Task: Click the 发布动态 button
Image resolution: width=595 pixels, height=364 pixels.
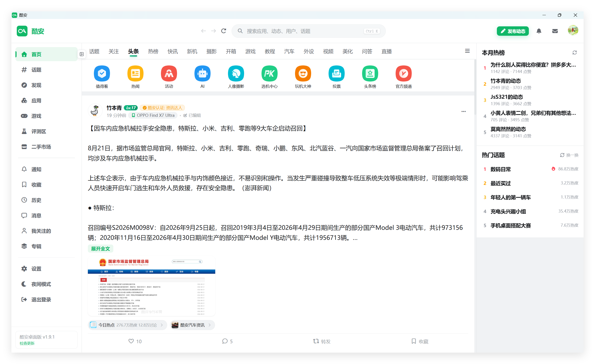Action: click(x=513, y=31)
